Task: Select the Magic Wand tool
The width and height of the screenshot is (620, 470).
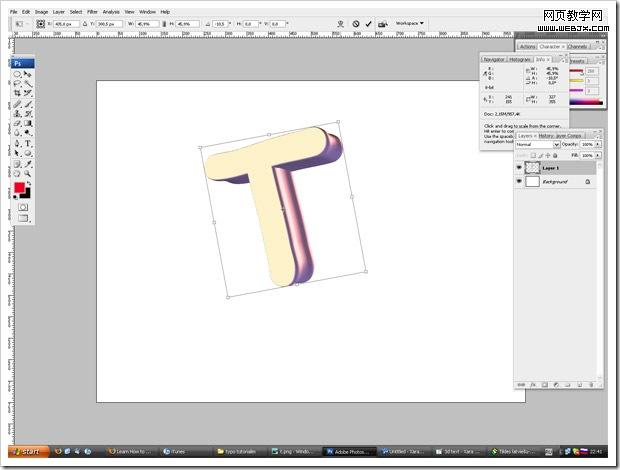Action: coord(28,84)
